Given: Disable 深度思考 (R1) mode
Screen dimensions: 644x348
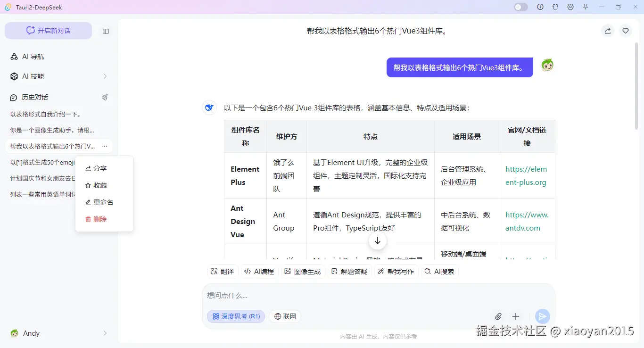Looking at the screenshot, I should pos(236,316).
